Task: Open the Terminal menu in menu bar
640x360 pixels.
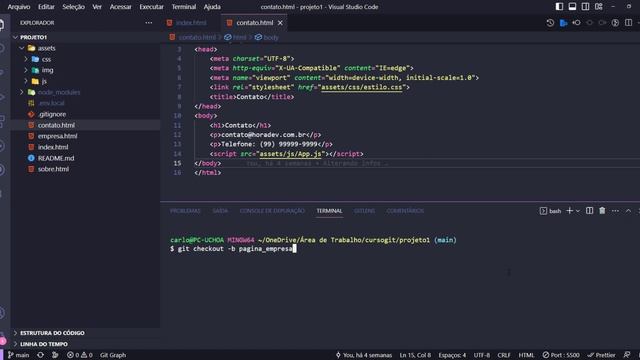Action: 184,7
